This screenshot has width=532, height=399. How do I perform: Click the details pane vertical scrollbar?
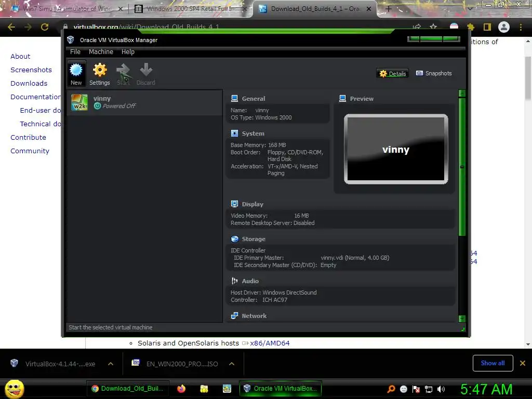point(462,166)
